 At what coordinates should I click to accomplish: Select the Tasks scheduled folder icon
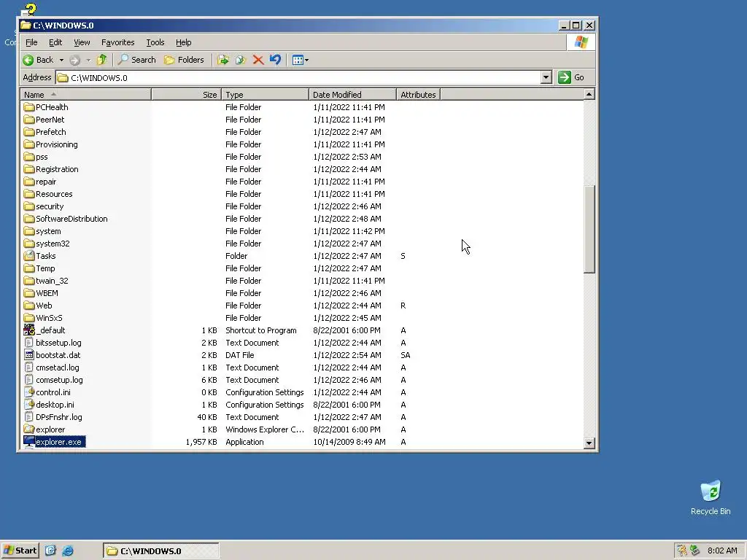coord(29,256)
